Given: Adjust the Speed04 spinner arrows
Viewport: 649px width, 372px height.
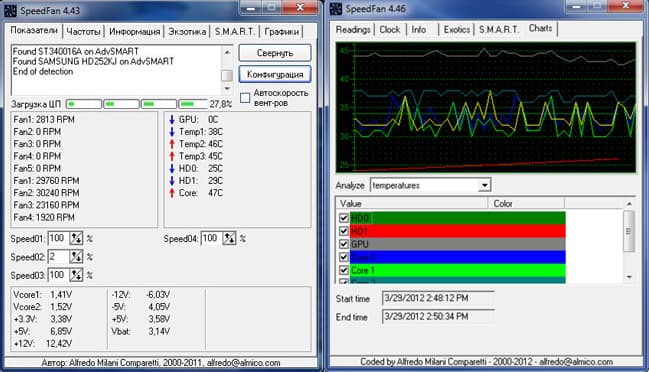Looking at the screenshot, I should (x=229, y=238).
